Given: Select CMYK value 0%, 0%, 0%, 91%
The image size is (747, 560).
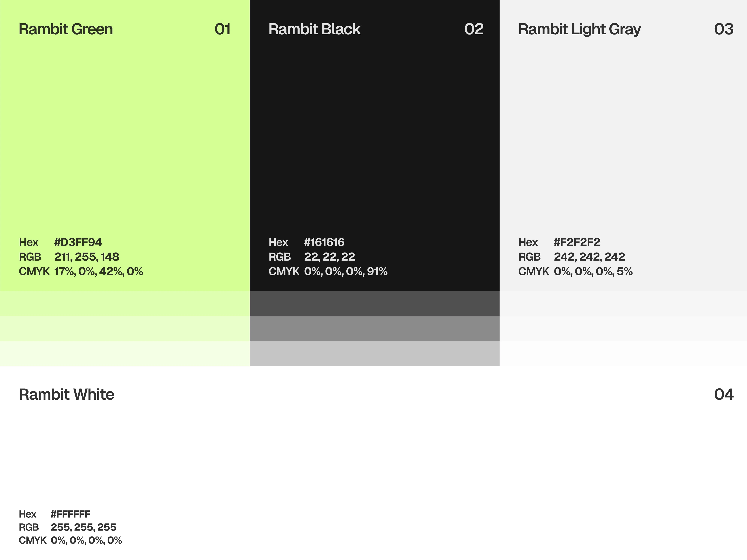Looking at the screenshot, I should [x=346, y=271].
